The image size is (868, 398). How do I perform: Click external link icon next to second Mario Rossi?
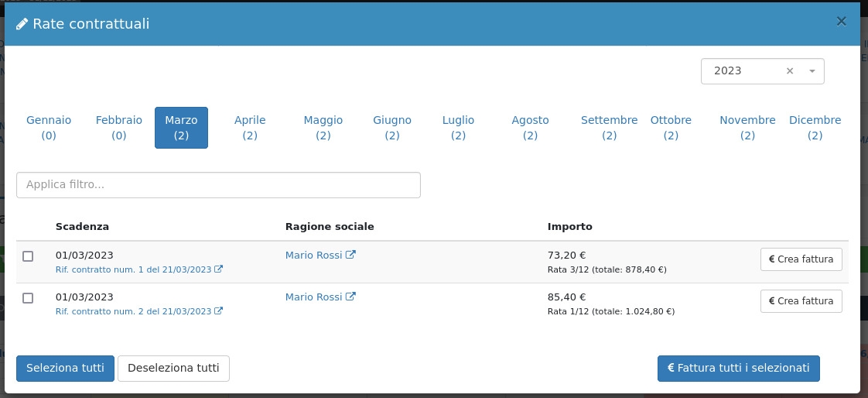tap(350, 297)
